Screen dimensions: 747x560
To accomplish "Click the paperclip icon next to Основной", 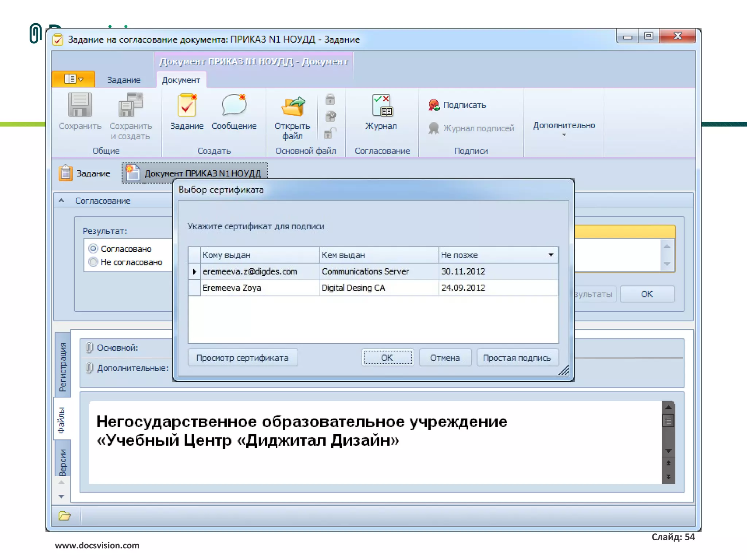I will 89,347.
